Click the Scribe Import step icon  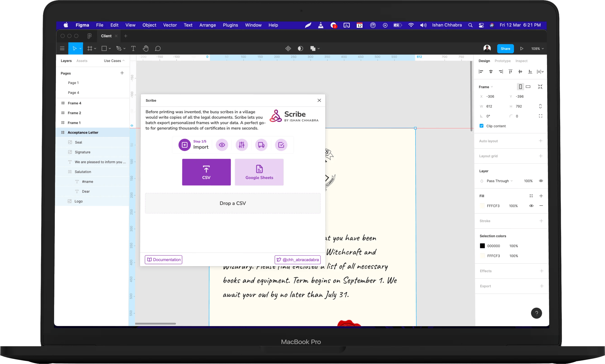coord(185,145)
